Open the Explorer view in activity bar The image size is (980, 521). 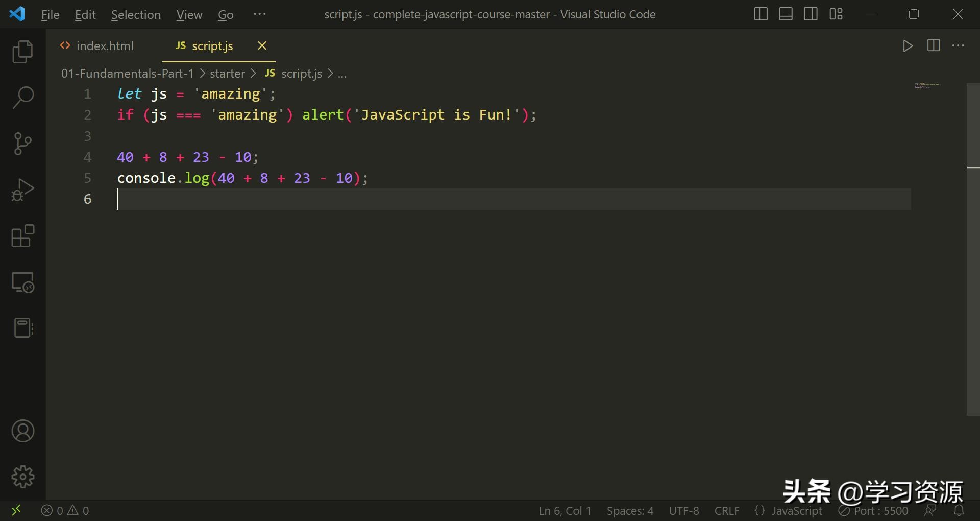[22, 52]
